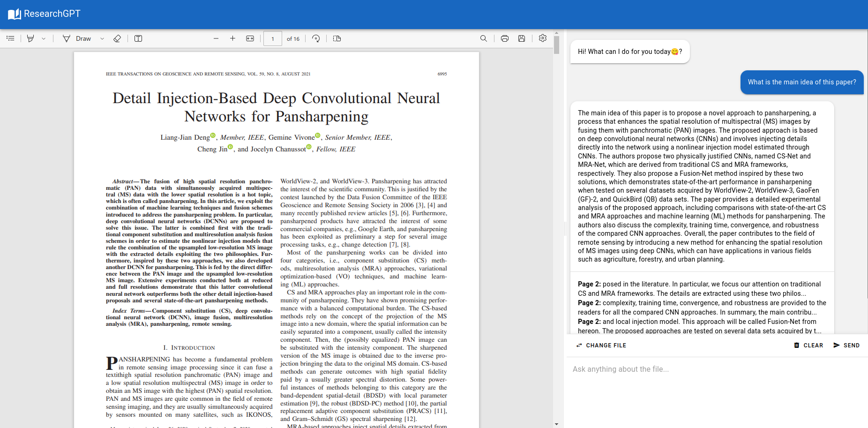Expand the highlight tool options arrow

tap(44, 38)
